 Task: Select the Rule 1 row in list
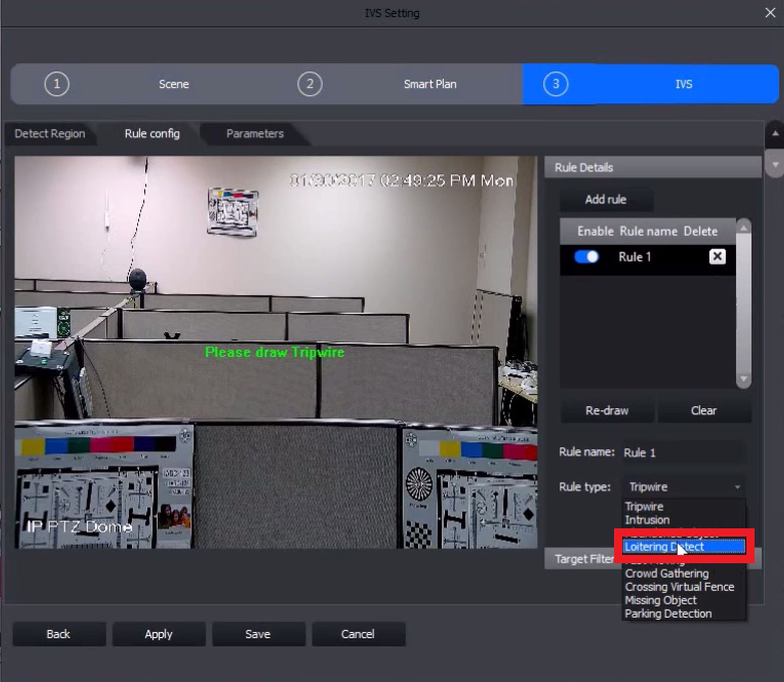[x=647, y=257]
